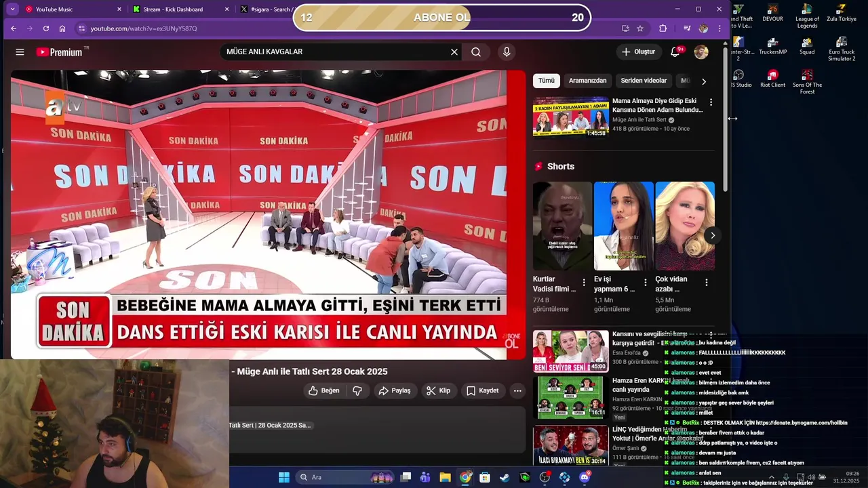Open Chrome extensions puzzle icon
The width and height of the screenshot is (868, 488).
663,28
